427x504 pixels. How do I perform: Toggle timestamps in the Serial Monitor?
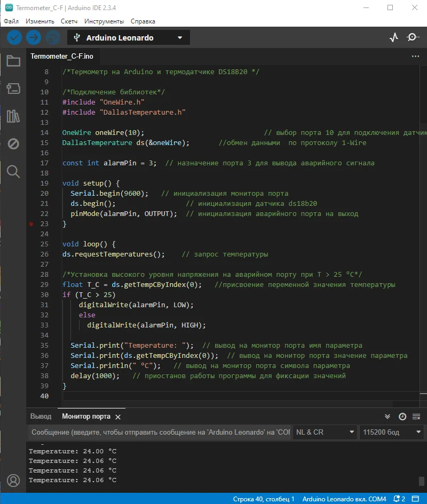[x=402, y=417]
